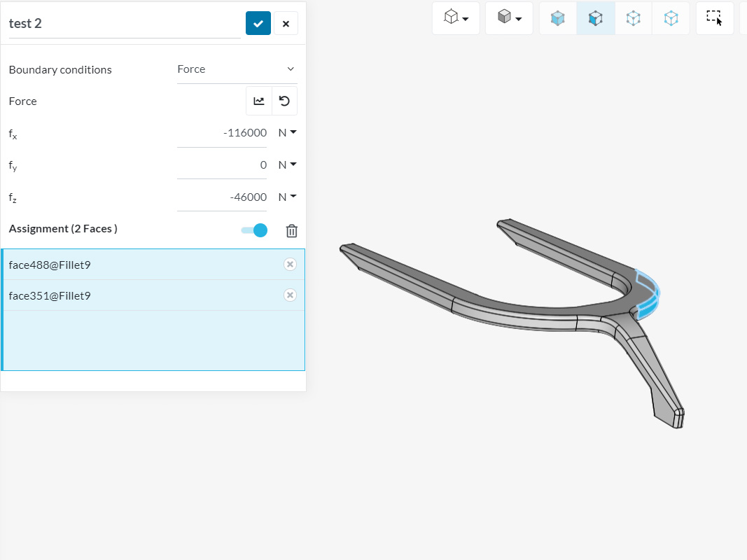This screenshot has height=560, width=747.
Task: Select the face selection mode icon
Action: click(x=596, y=18)
